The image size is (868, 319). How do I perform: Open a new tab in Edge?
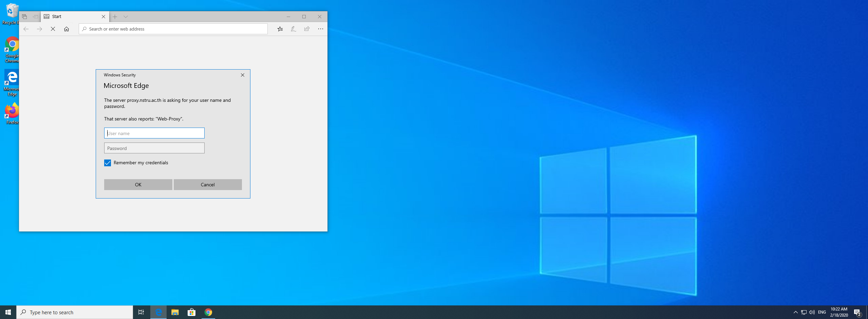tap(115, 17)
